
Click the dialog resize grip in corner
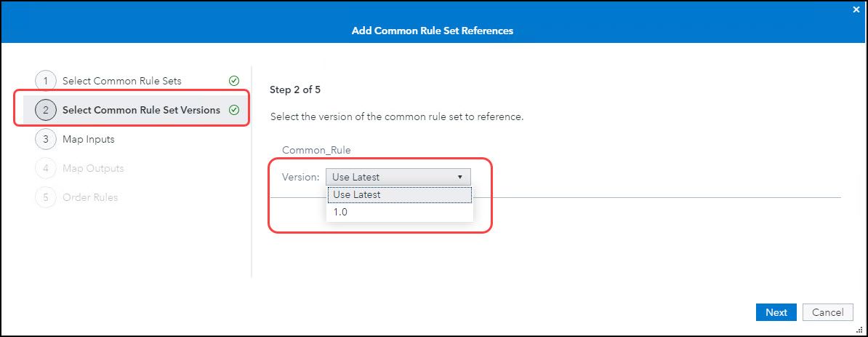(859, 328)
